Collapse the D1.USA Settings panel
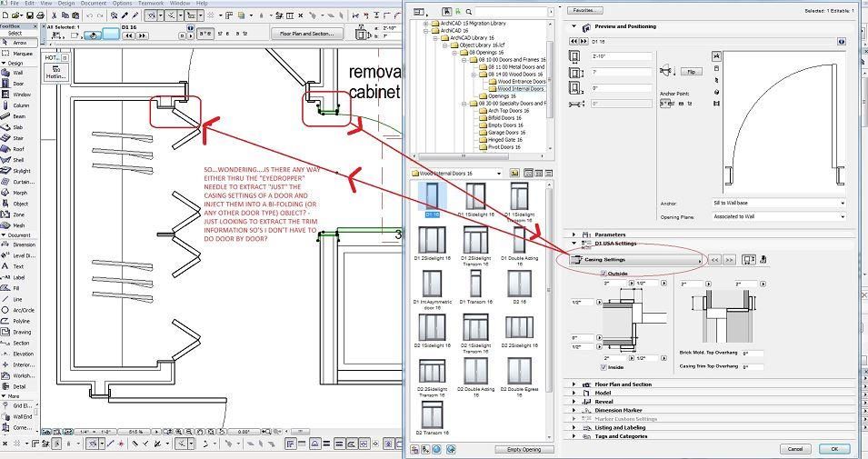The image size is (868, 459). (574, 243)
